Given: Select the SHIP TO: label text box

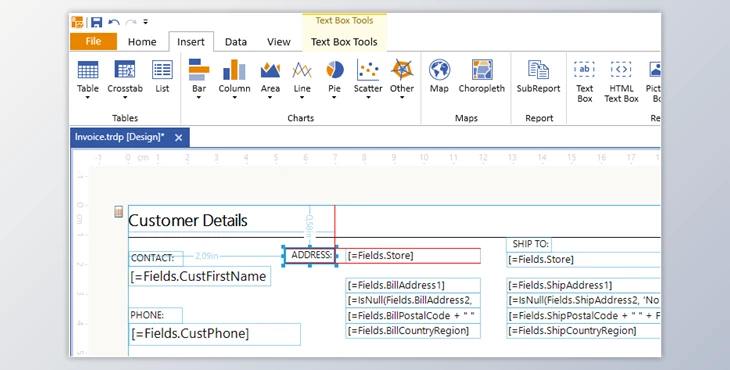Looking at the screenshot, I should pyautogui.click(x=529, y=244).
